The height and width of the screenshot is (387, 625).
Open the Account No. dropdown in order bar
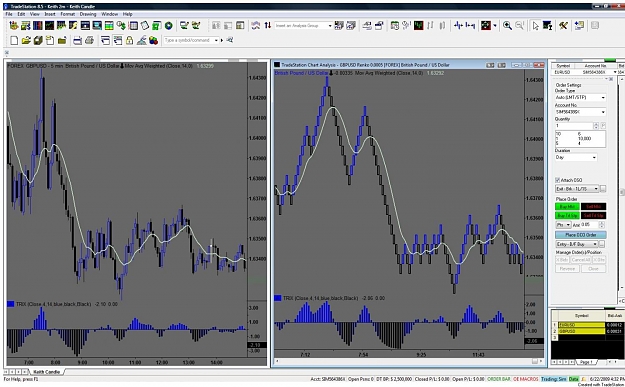[581, 112]
